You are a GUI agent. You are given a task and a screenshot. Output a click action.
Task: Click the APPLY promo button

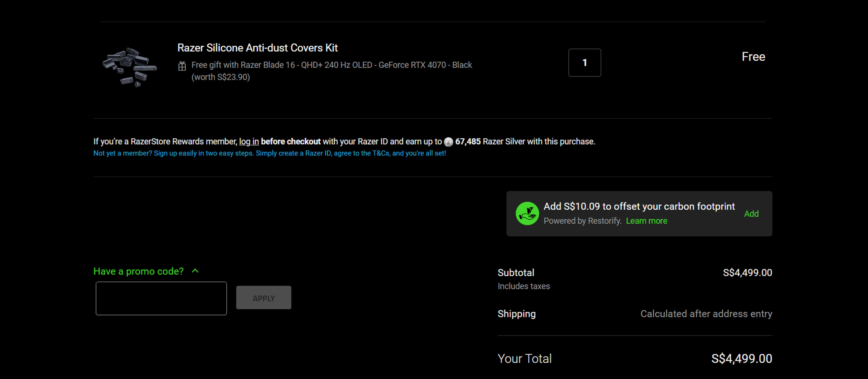264,298
